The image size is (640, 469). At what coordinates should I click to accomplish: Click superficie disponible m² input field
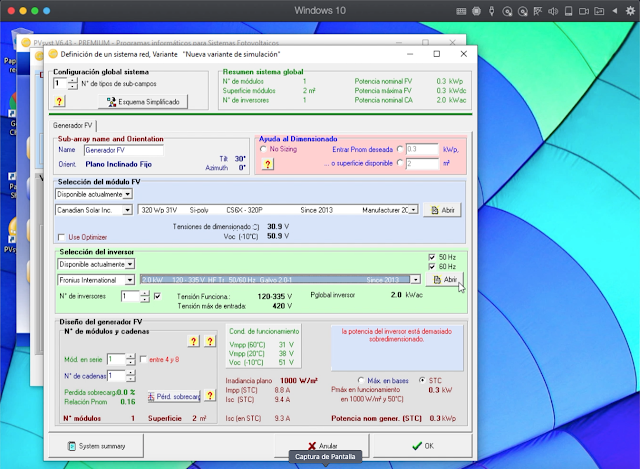pyautogui.click(x=422, y=163)
